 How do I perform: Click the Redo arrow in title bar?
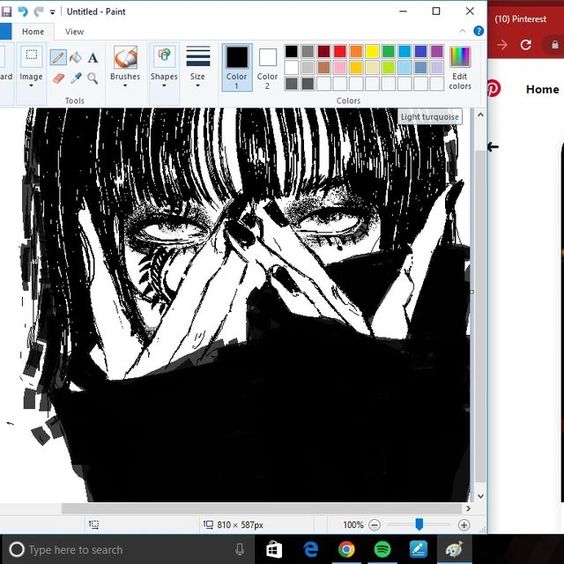click(x=38, y=12)
